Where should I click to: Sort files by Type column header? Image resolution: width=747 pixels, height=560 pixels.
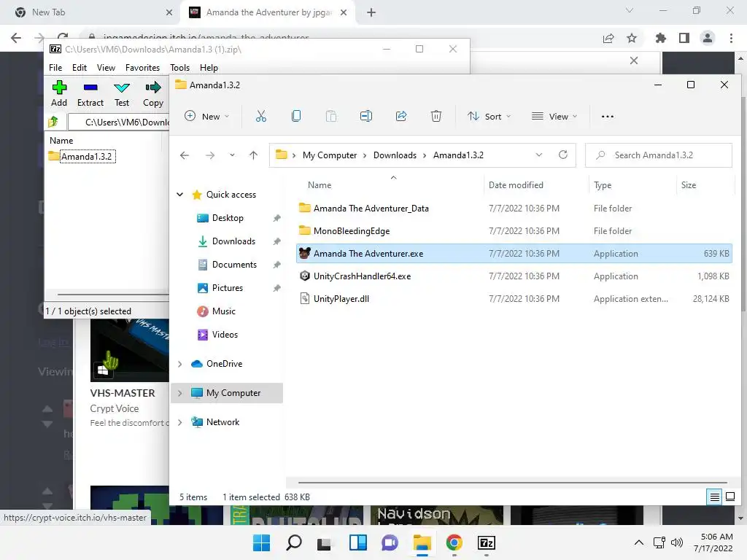[603, 184]
